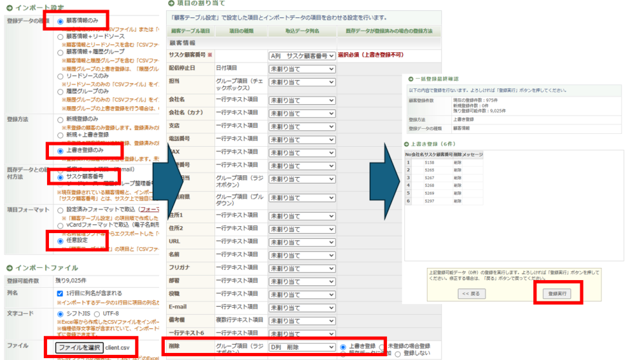Open the サスケ顧客番号 column dropdown
The height and width of the screenshot is (360, 644).
302,56
